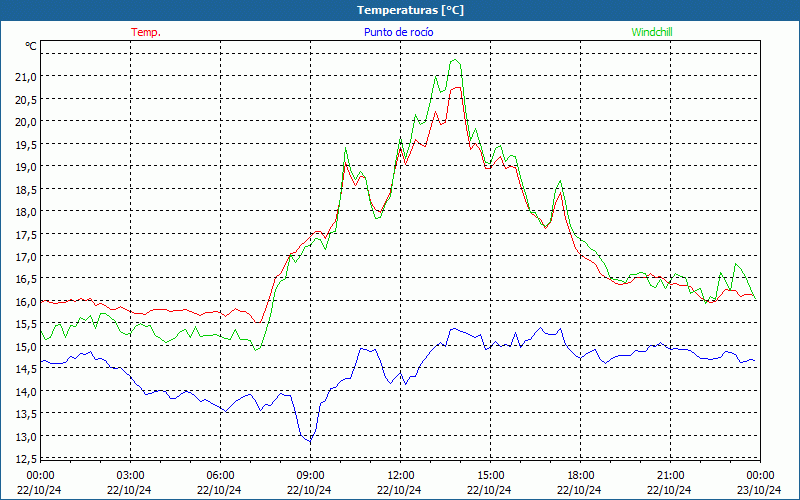
Task: Click the 12:00 time axis label
Action: [x=401, y=475]
